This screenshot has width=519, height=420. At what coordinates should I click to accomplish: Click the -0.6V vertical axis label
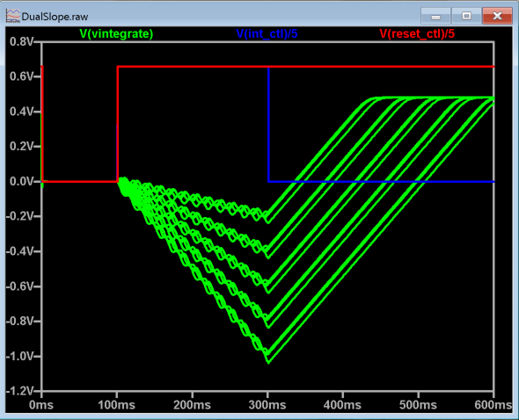[x=20, y=286]
